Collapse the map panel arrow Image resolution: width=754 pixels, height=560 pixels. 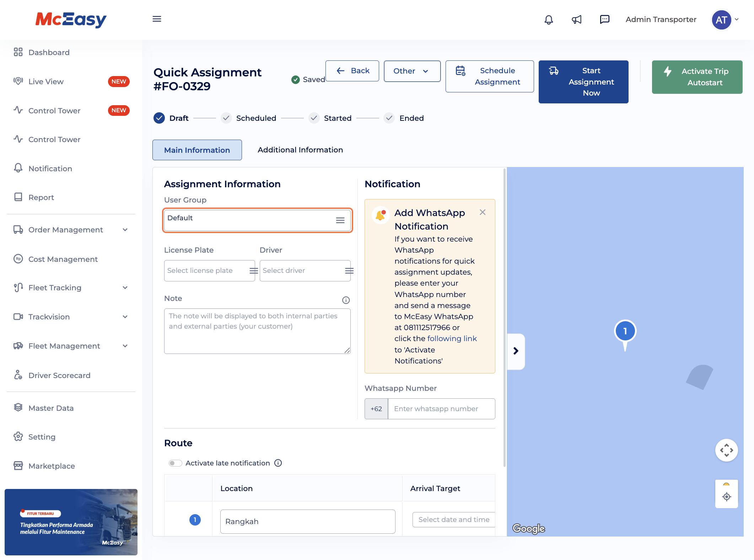point(516,351)
